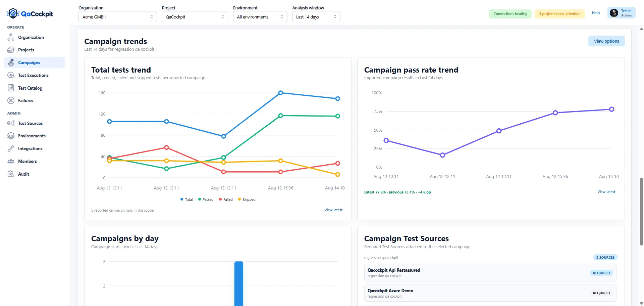Click the Environments layers icon

point(11,136)
